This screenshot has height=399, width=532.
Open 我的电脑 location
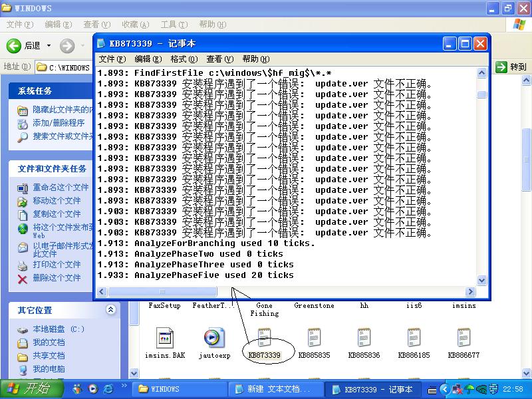coord(49,369)
